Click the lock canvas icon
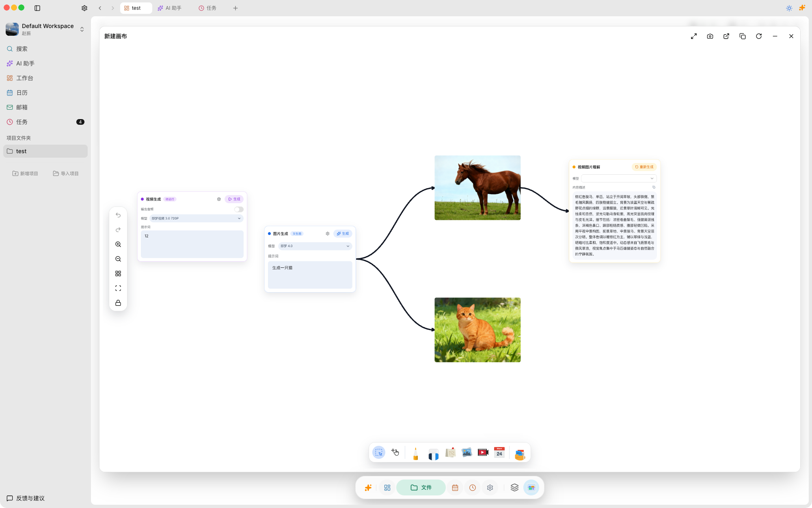This screenshot has height=508, width=812. pyautogui.click(x=118, y=303)
